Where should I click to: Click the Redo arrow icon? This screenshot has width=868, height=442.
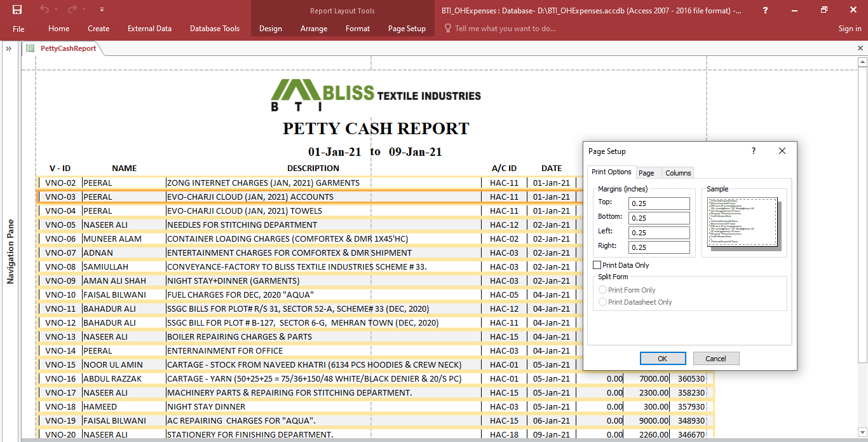point(72,10)
